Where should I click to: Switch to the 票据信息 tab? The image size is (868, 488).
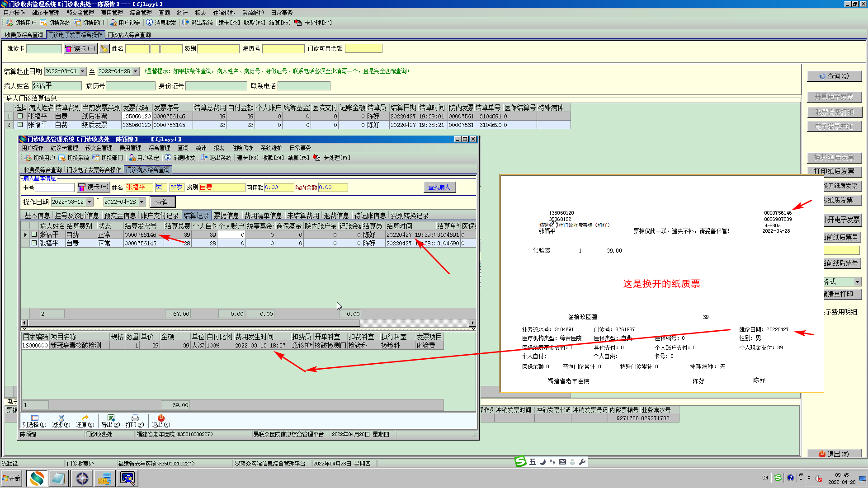pos(226,216)
